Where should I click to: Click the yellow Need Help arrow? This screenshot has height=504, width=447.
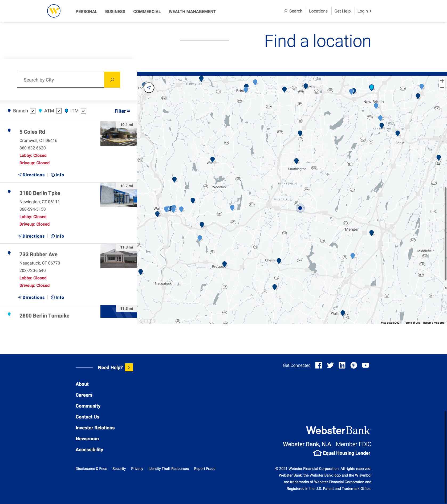point(129,367)
